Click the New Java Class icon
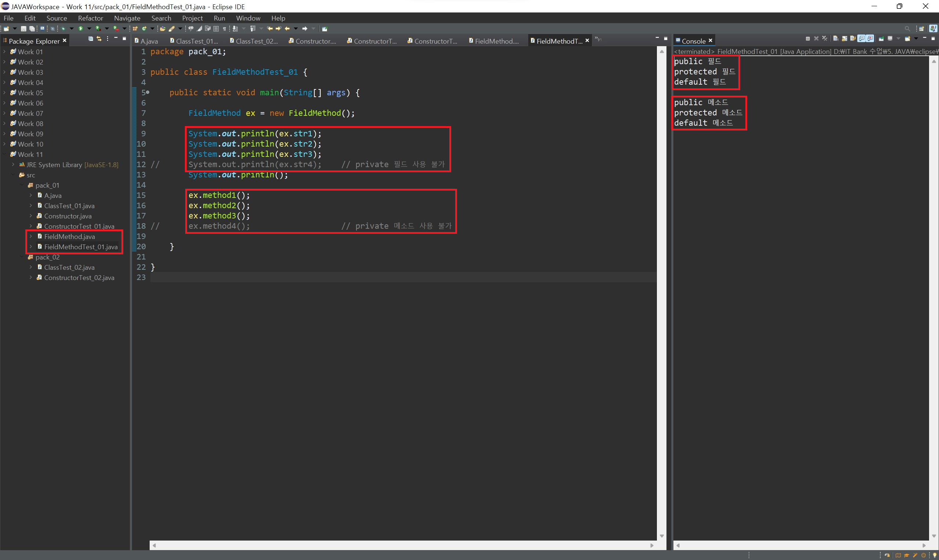Screen dimensions: 939x560 point(144,29)
